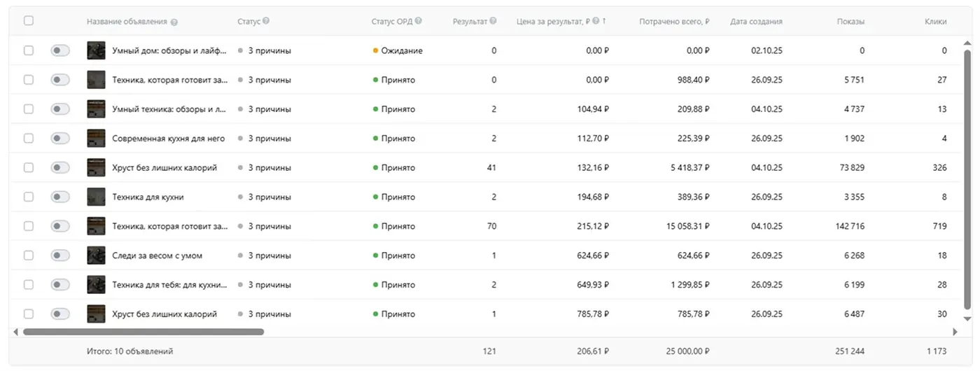Toggle switch for Хруст ad with 6 487 impressions
This screenshot has height=371, width=980.
point(60,314)
